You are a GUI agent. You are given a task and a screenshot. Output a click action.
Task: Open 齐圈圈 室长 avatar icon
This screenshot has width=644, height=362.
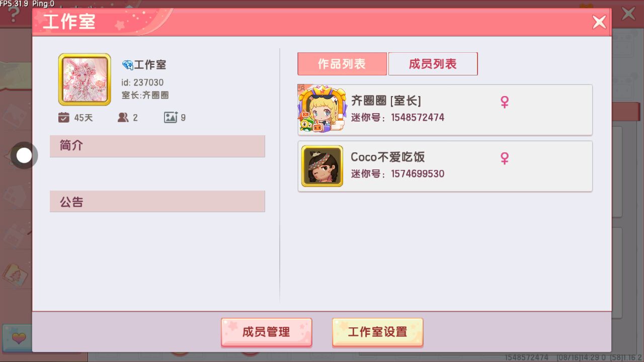322,109
